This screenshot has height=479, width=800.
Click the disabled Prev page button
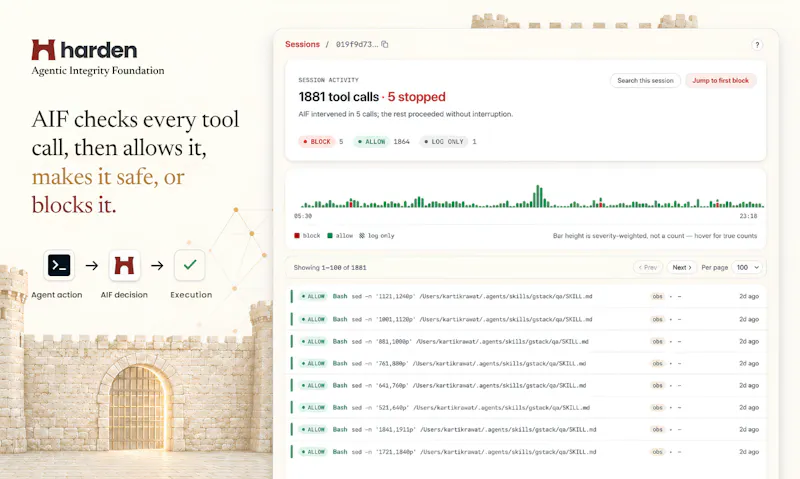pyautogui.click(x=648, y=267)
